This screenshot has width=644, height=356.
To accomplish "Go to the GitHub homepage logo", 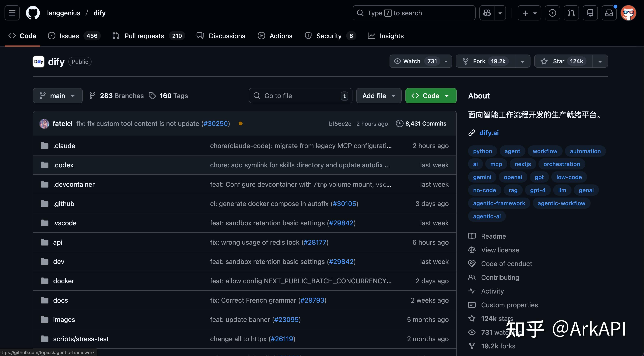I will 33,13.
